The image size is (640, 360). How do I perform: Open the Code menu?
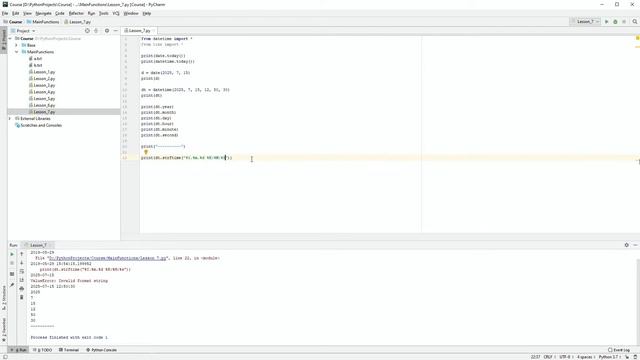60,13
